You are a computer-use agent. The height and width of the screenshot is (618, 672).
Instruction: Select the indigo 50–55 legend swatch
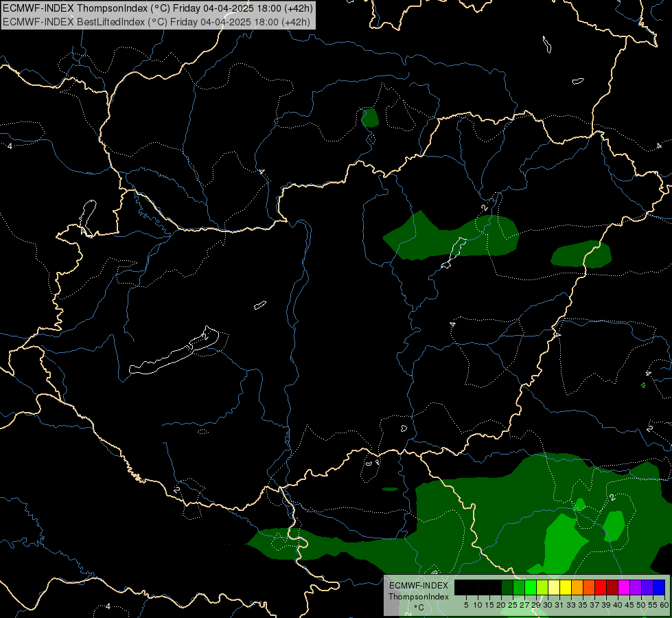click(647, 587)
